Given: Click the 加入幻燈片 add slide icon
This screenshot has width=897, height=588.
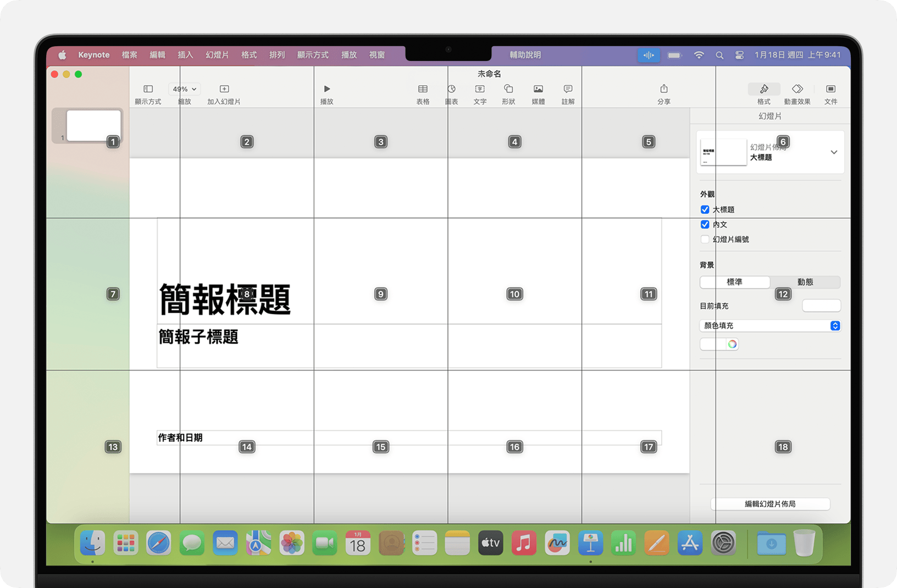Looking at the screenshot, I should coord(224,89).
